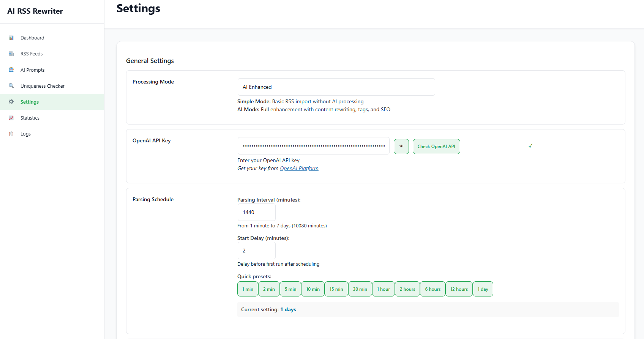644x339 pixels.
Task: Focus the Start Delay minutes field
Action: click(x=256, y=251)
